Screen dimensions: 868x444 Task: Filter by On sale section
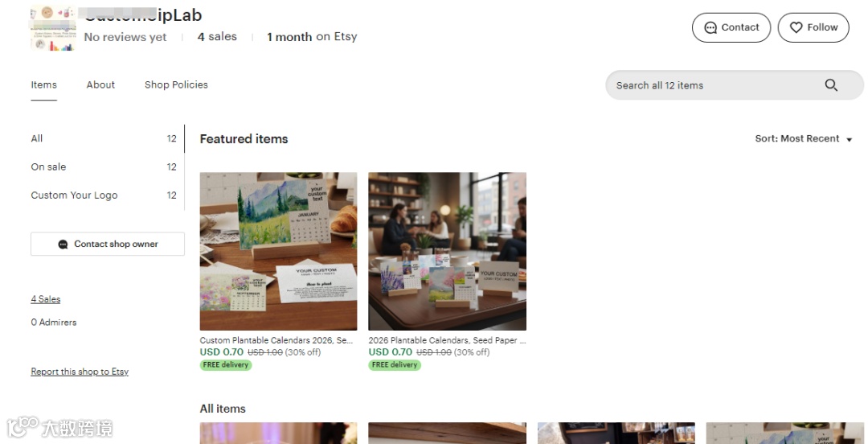104,166
